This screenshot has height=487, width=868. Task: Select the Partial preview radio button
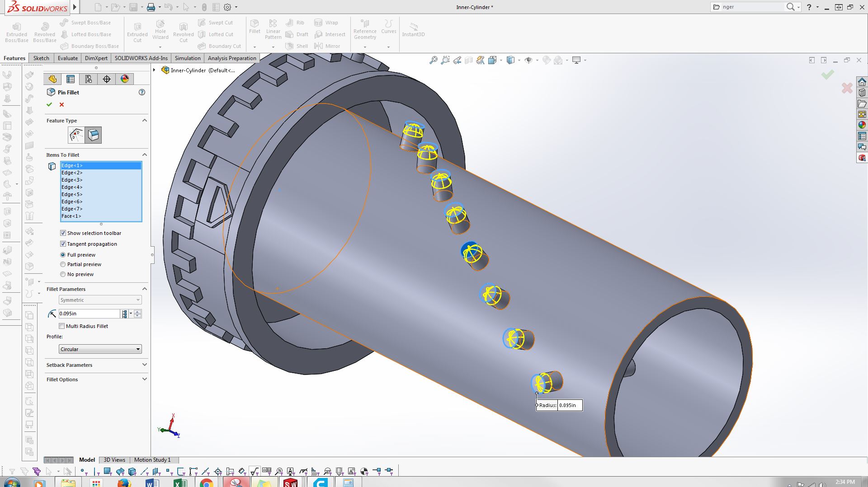point(63,264)
